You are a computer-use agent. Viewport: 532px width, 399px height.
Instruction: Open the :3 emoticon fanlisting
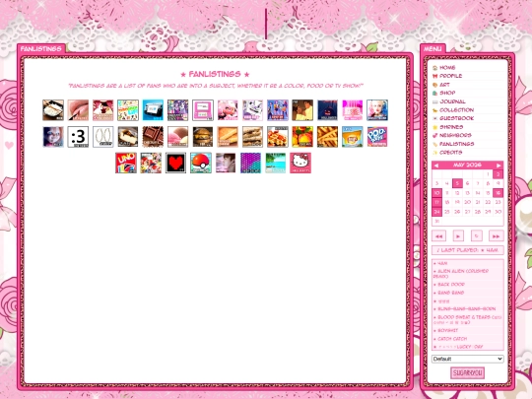pyautogui.click(x=78, y=137)
